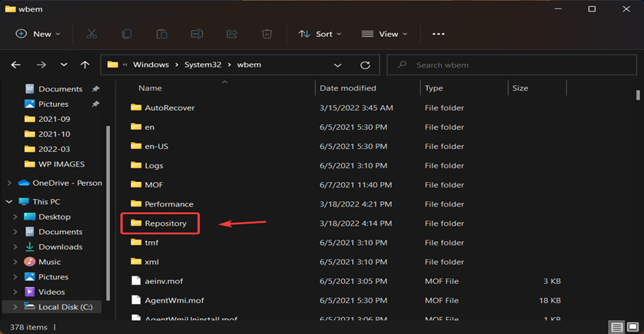Go up one folder level
The height and width of the screenshot is (334, 644).
(85, 65)
